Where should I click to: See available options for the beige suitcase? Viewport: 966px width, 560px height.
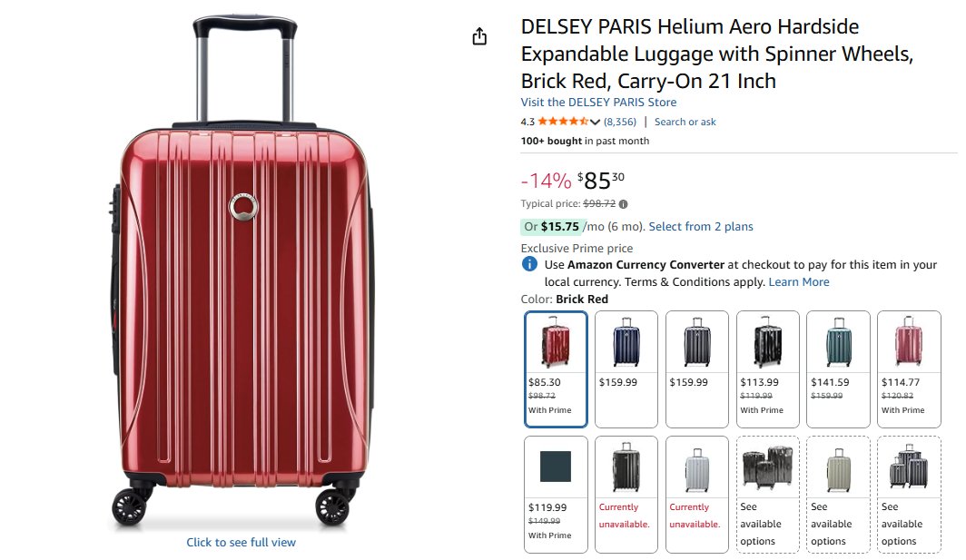(x=838, y=495)
